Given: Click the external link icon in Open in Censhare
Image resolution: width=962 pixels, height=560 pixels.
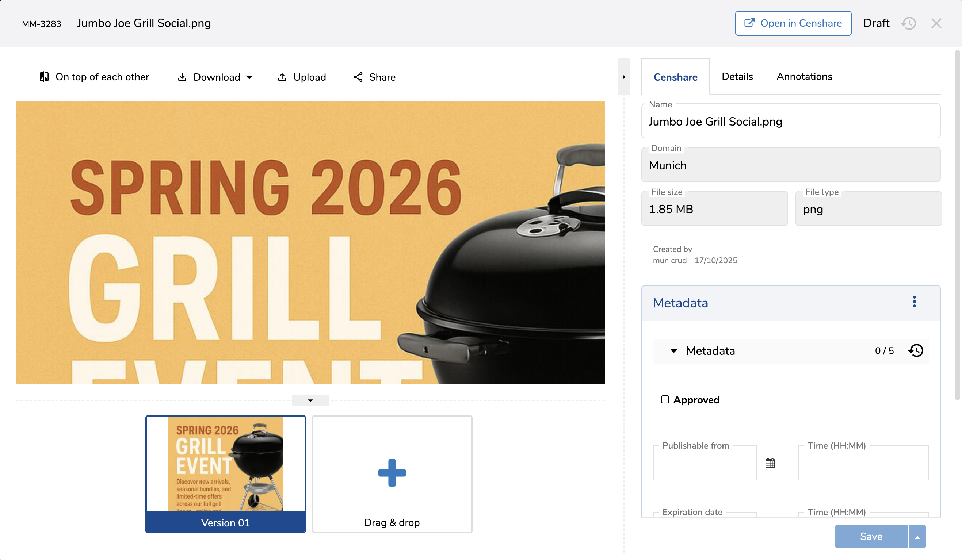Looking at the screenshot, I should 749,23.
